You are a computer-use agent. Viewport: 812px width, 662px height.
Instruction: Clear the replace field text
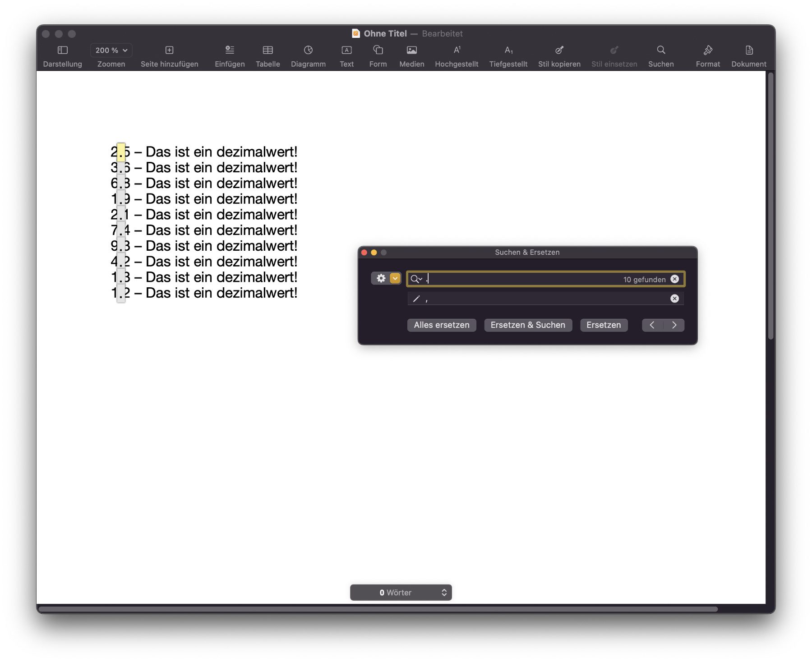674,299
